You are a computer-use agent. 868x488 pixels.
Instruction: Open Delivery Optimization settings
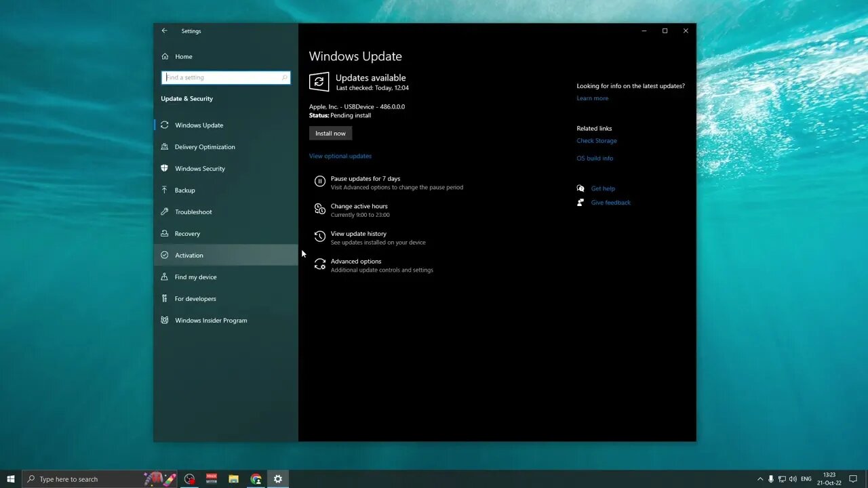pos(226,146)
